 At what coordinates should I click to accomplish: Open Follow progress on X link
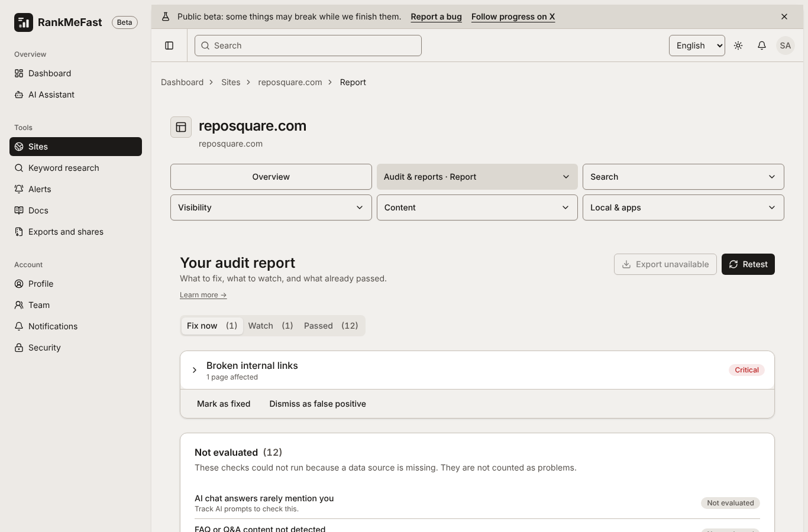click(x=513, y=17)
